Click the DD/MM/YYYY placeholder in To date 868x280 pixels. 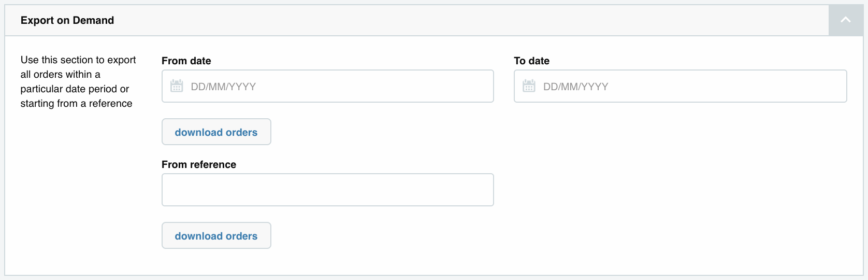point(575,87)
